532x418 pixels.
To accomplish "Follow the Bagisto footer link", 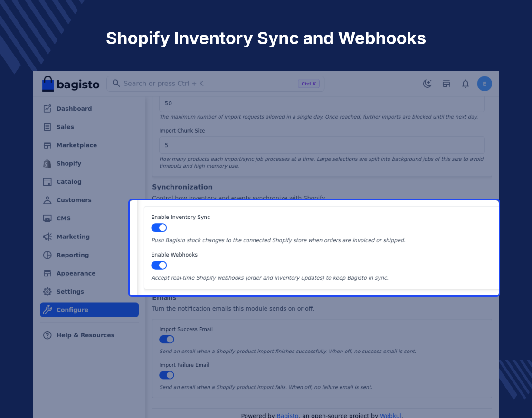I will [x=287, y=415].
